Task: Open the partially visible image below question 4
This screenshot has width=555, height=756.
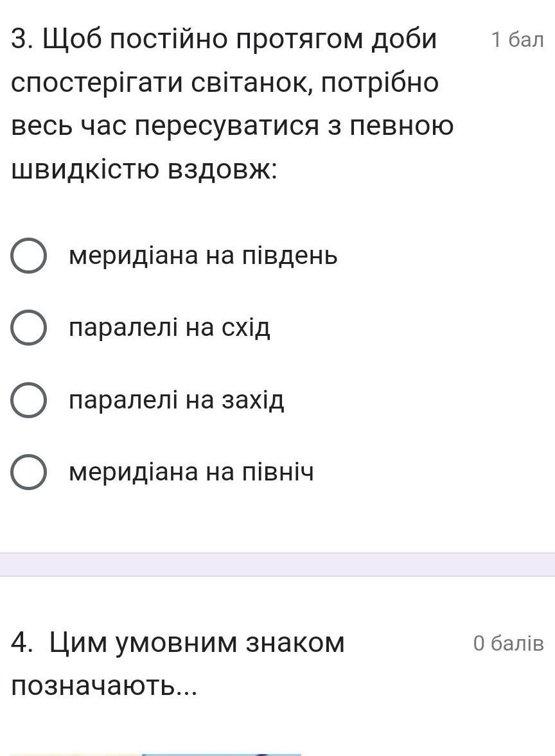Action: (155, 754)
